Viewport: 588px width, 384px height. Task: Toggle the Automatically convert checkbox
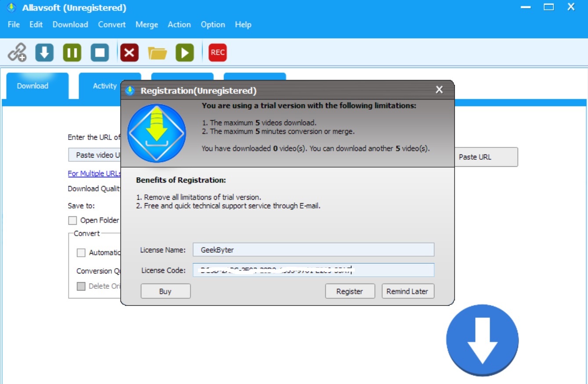coord(81,253)
